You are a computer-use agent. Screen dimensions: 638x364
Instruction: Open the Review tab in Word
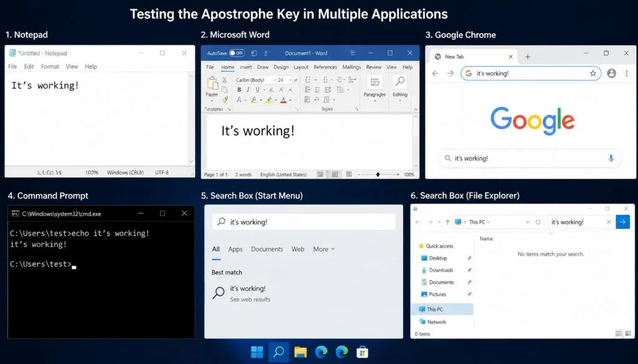pos(374,67)
